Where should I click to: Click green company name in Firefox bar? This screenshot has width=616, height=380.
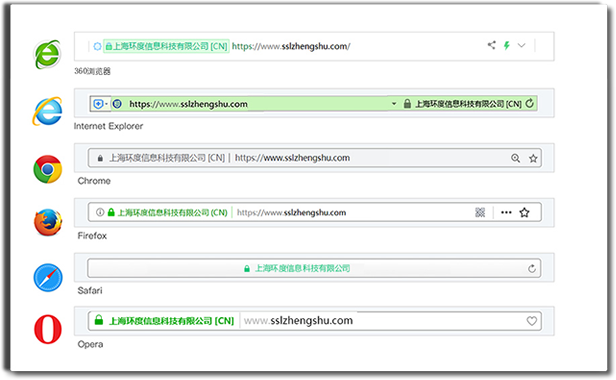pos(172,213)
